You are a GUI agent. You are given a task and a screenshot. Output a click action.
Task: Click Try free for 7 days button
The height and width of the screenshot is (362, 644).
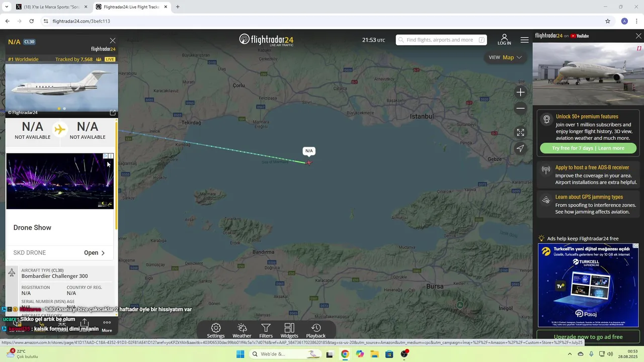(588, 148)
